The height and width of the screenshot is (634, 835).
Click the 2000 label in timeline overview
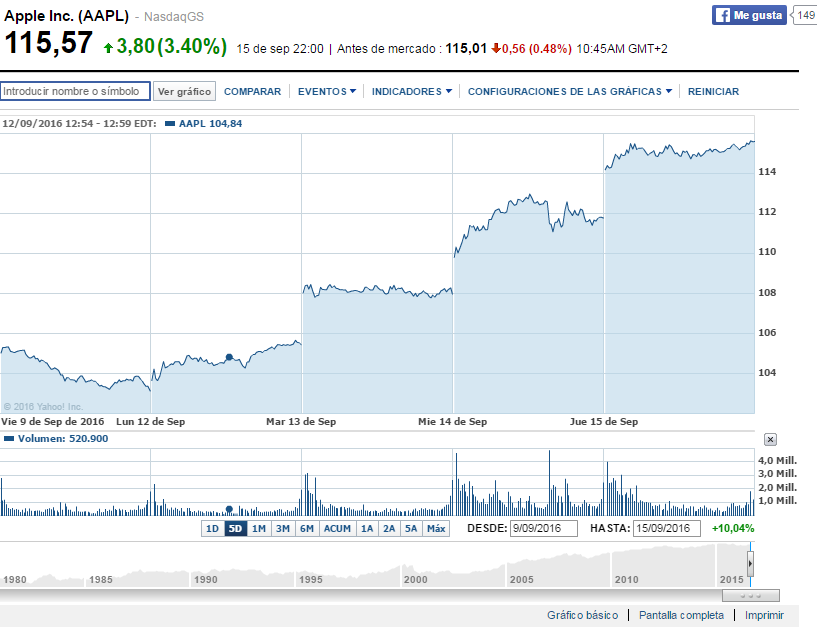click(415, 580)
